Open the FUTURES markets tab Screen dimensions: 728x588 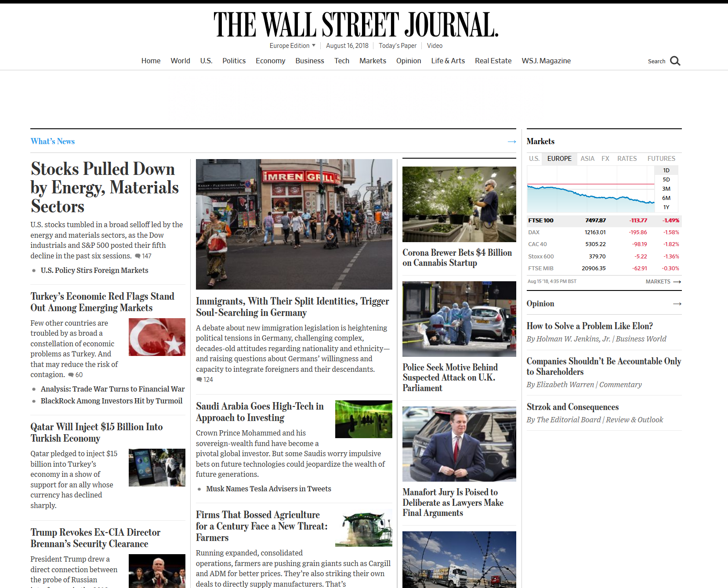[661, 159]
